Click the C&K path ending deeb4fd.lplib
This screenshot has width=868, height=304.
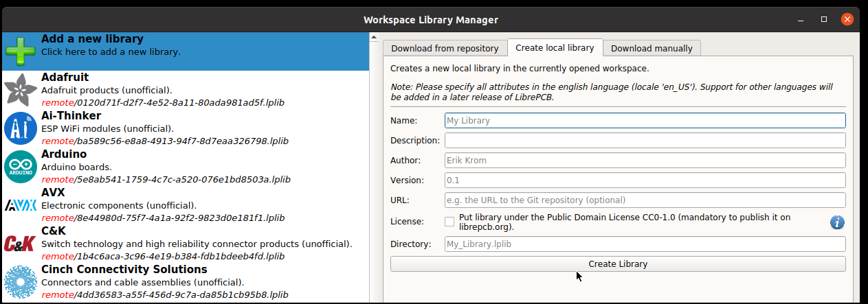163,257
